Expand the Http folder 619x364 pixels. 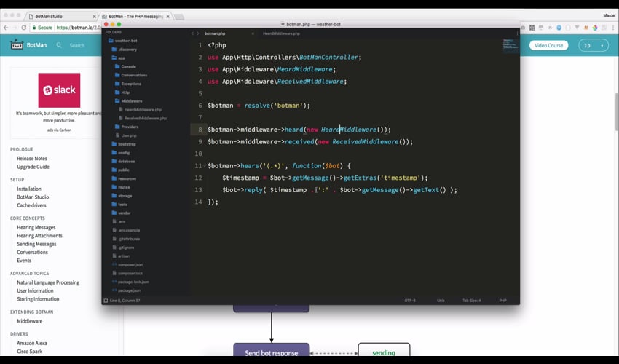(122, 92)
